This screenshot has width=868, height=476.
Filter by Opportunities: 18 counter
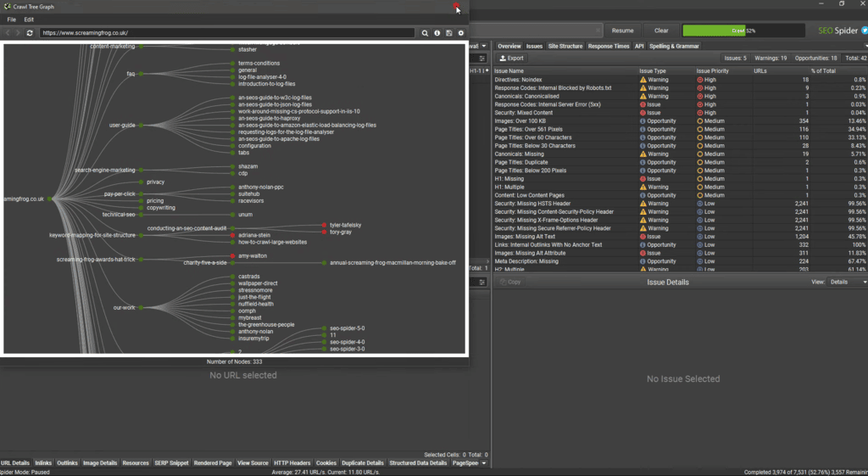pos(815,59)
